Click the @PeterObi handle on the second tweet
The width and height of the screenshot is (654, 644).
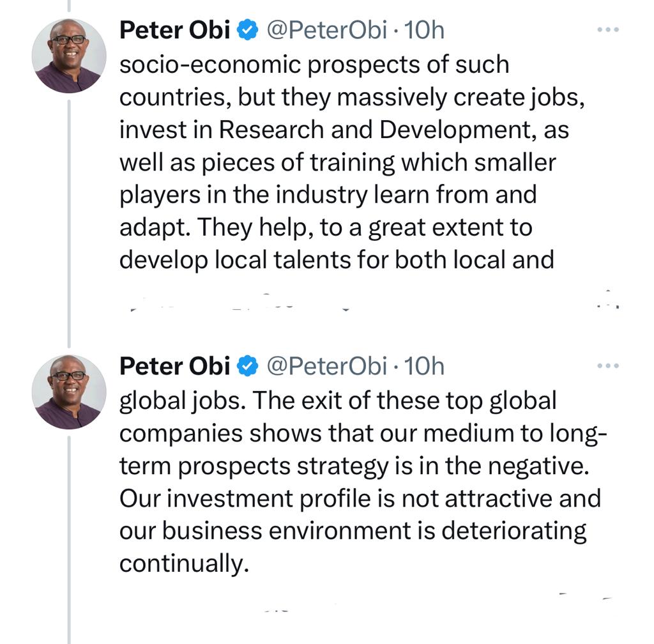tap(326, 366)
